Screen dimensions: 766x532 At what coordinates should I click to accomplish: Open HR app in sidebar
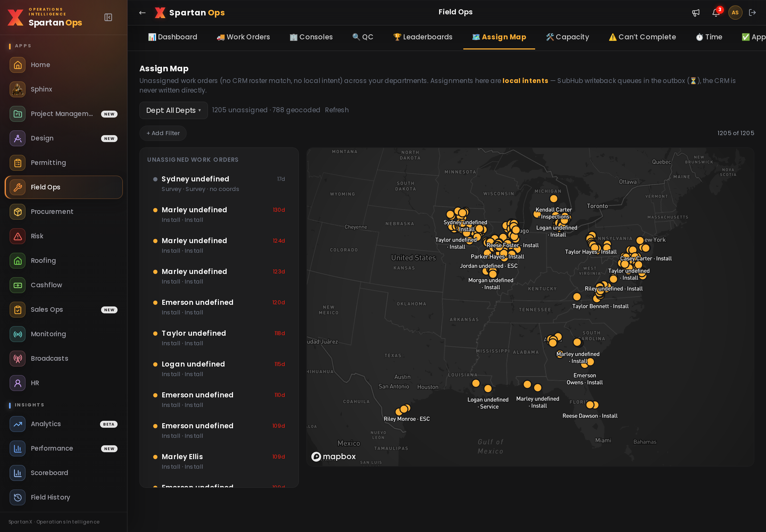(64, 383)
